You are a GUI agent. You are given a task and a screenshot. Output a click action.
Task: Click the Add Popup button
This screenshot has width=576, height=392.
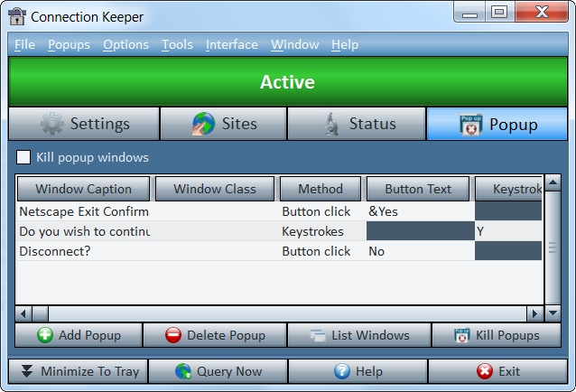79,335
